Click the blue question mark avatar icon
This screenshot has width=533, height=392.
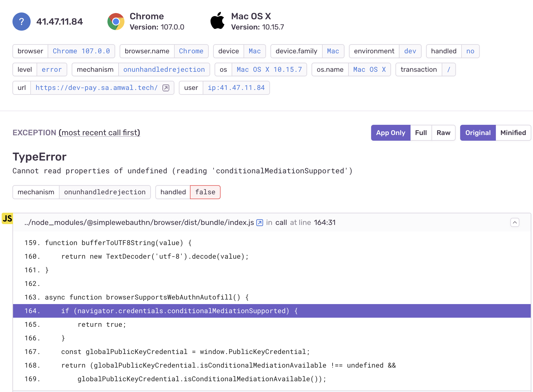click(21, 21)
